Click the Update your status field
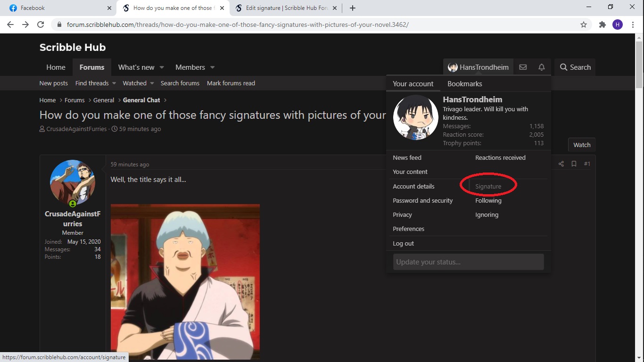The width and height of the screenshot is (644, 362). coord(468,262)
